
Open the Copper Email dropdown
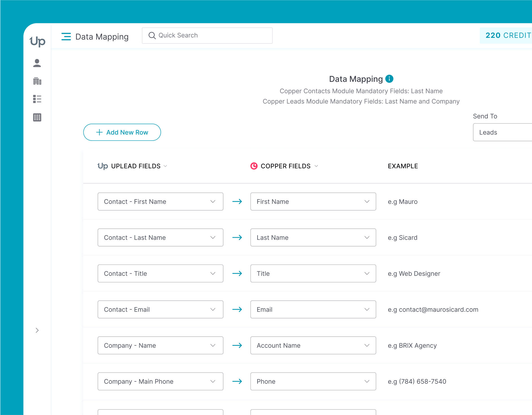pos(313,309)
